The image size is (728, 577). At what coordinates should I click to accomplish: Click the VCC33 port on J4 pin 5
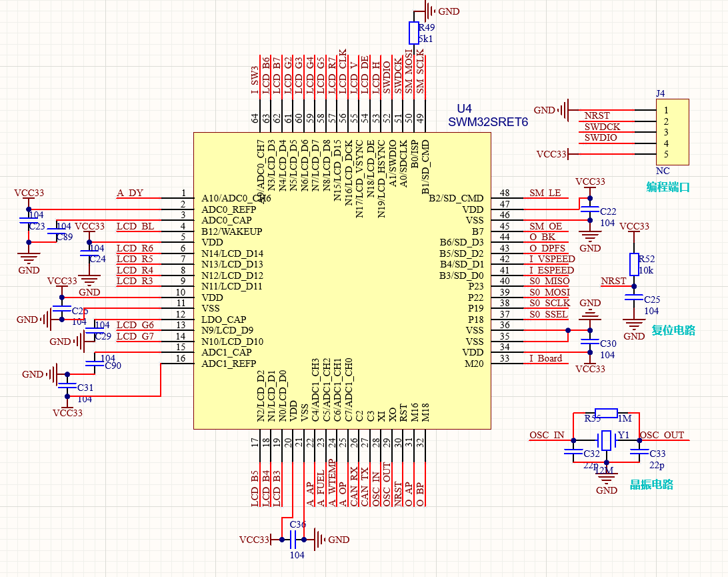[x=553, y=154]
